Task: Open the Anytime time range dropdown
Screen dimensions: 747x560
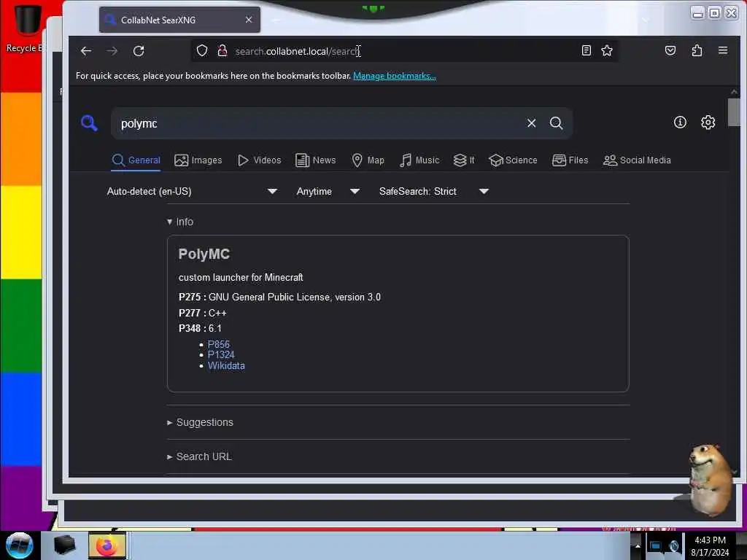Action: coord(328,192)
